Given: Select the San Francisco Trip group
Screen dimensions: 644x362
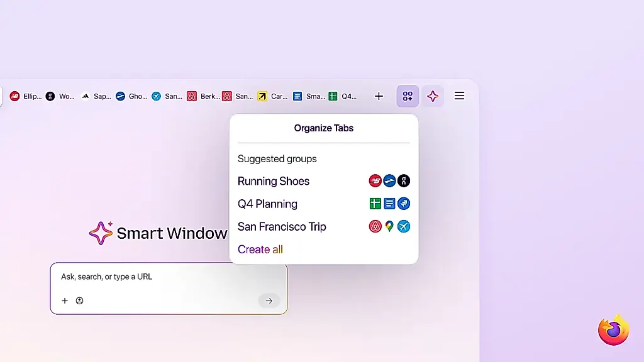Looking at the screenshot, I should [x=324, y=226].
